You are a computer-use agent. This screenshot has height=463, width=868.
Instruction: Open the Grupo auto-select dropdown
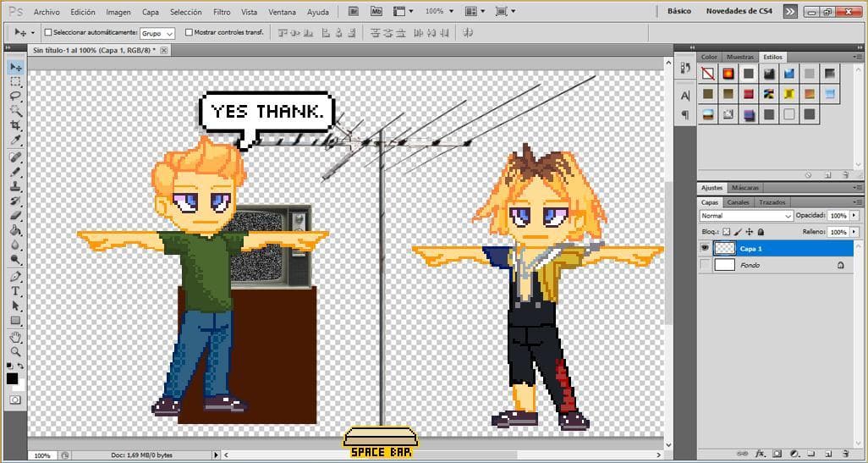[x=157, y=33]
